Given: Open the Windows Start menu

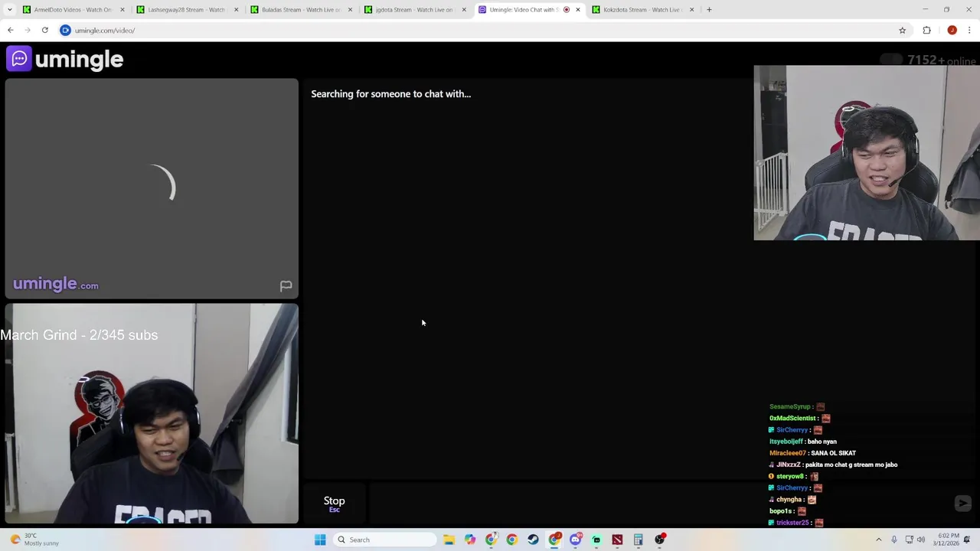Looking at the screenshot, I should point(320,540).
